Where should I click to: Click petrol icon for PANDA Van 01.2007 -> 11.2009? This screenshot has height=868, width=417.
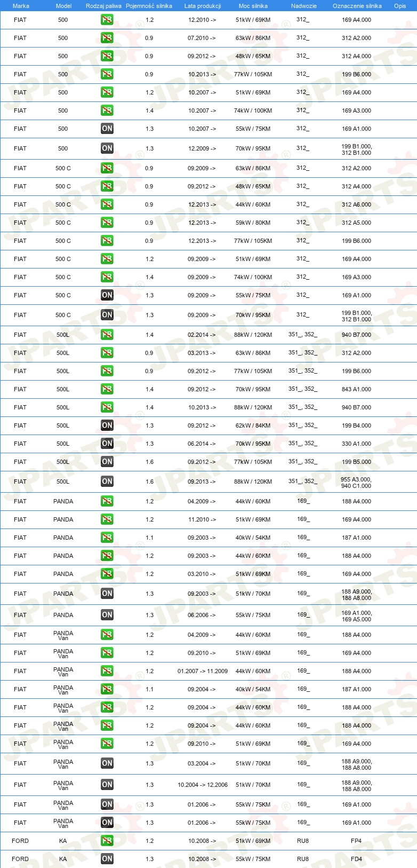point(107,671)
